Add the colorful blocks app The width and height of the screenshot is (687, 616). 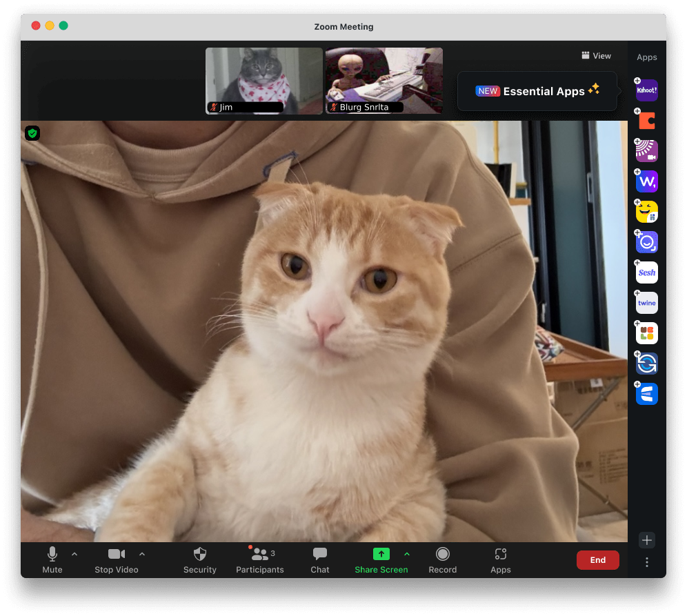pyautogui.click(x=646, y=333)
